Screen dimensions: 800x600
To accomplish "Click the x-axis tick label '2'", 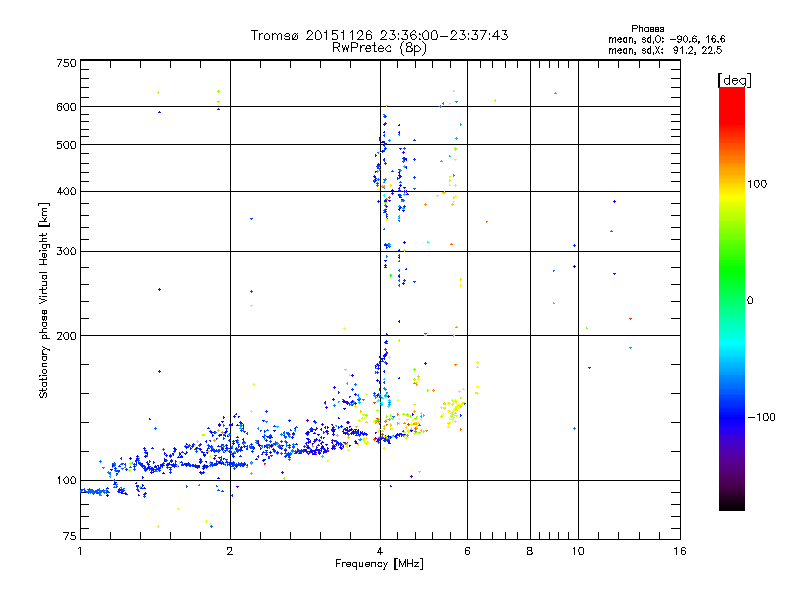I will point(230,551).
